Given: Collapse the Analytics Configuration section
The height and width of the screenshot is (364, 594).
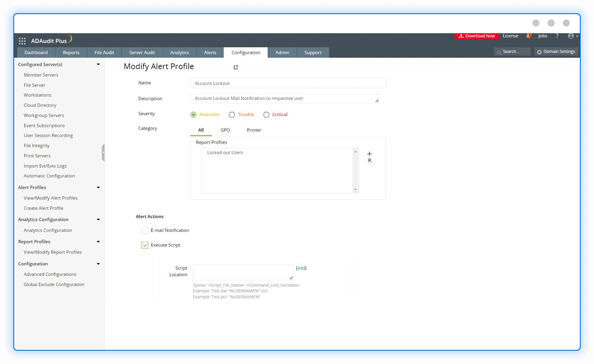Looking at the screenshot, I should 98,220.
